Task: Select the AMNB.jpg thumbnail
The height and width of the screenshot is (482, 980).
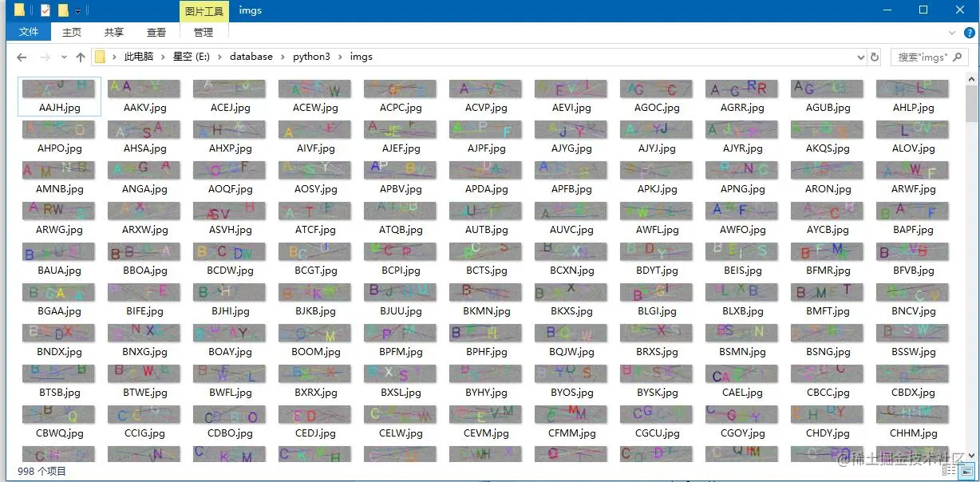Action: (x=59, y=170)
